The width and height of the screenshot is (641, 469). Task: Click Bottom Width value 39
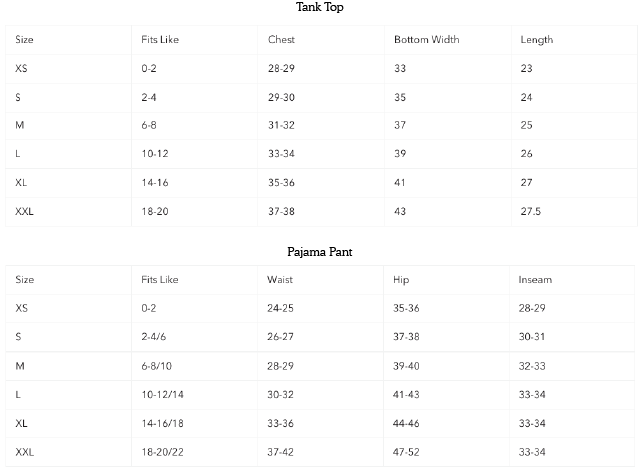click(x=400, y=155)
